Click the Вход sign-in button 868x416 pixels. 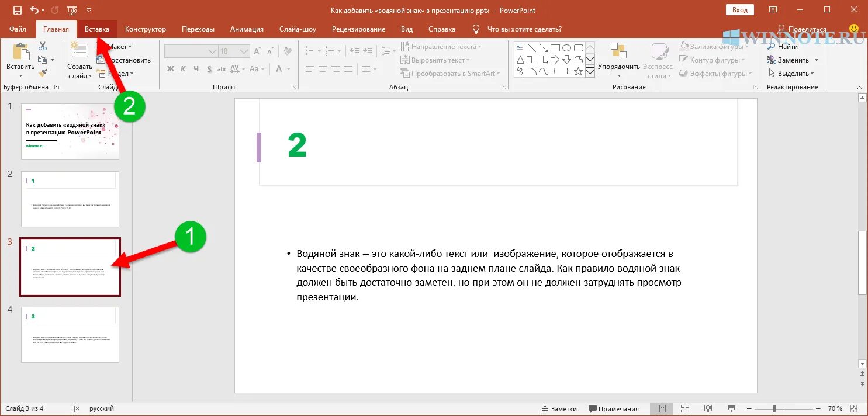740,10
